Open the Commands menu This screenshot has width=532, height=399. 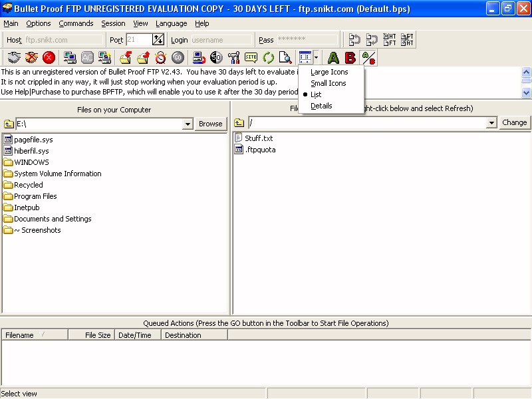click(76, 23)
